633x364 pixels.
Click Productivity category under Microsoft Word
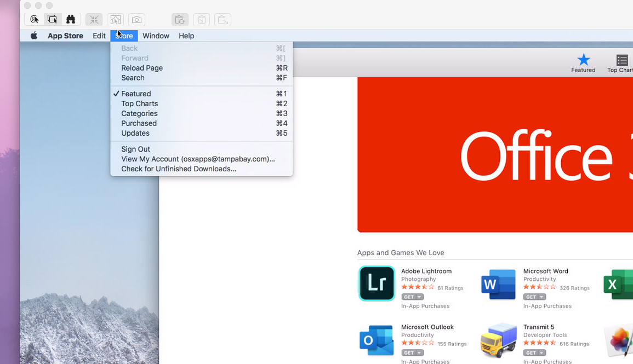539,279
